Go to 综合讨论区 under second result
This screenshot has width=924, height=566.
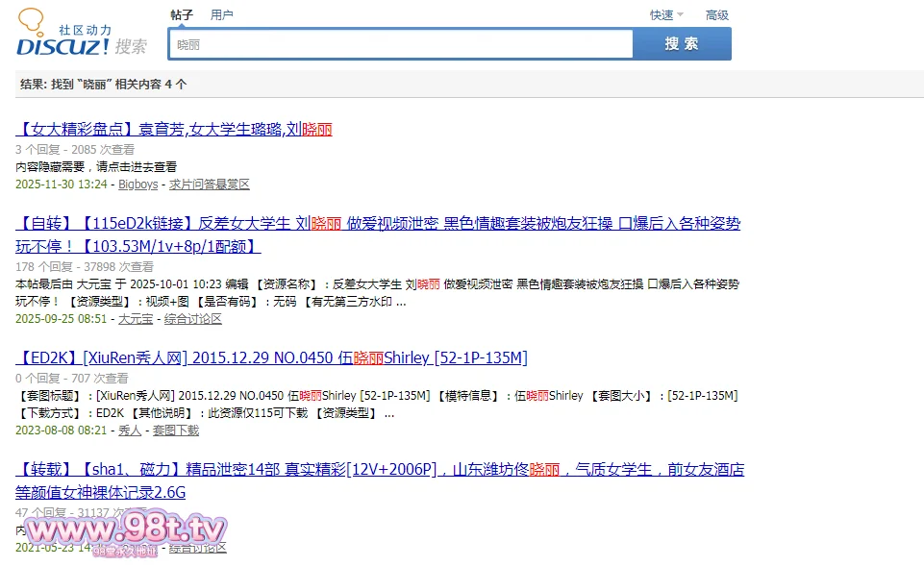point(193,318)
